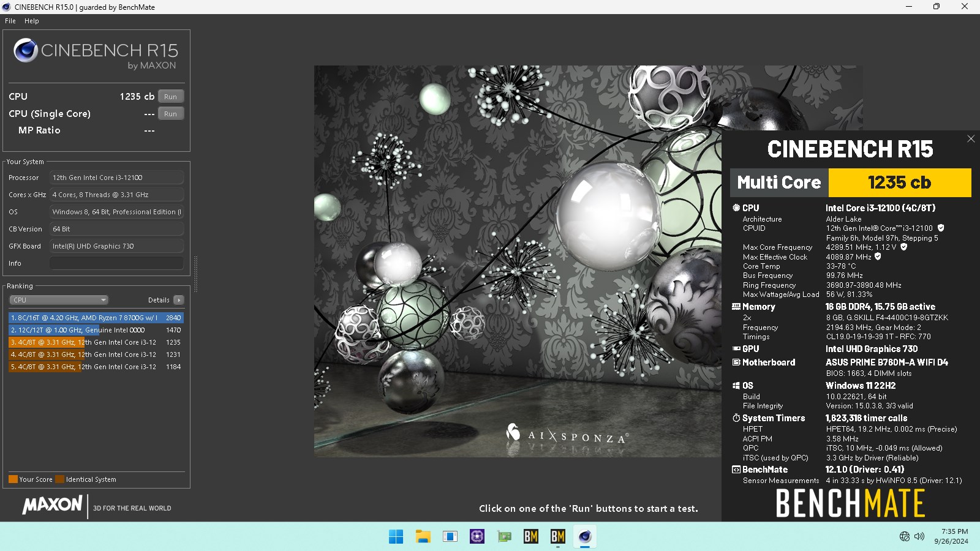Open the blue window app on the taskbar
Screen dimensions: 980x551
[450, 536]
